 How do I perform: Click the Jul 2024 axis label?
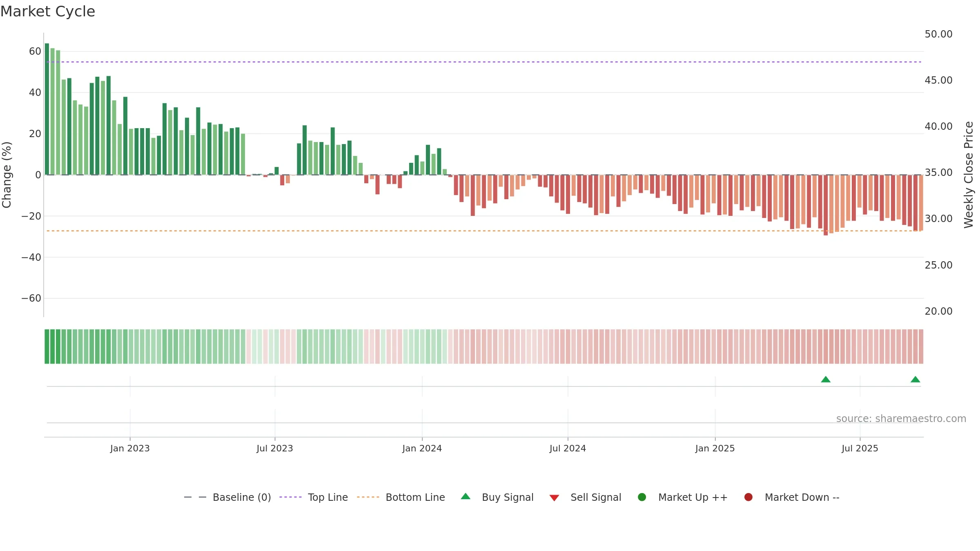pos(568,449)
